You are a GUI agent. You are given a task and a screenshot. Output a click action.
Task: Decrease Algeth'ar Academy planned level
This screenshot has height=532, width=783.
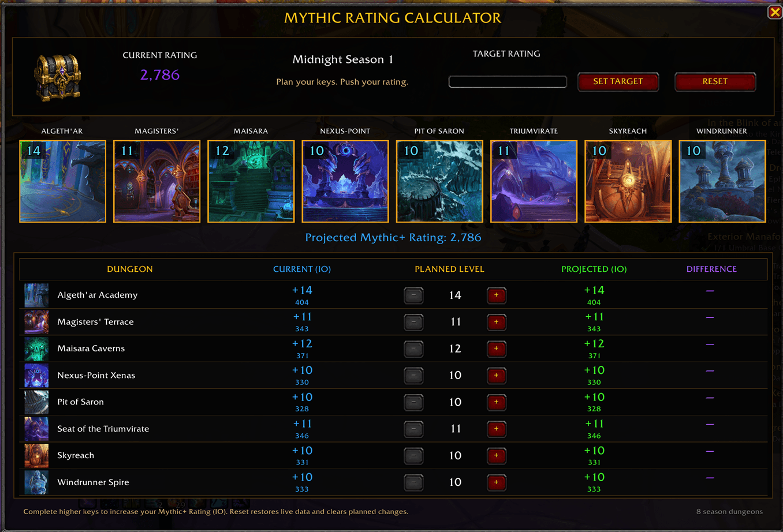point(413,295)
